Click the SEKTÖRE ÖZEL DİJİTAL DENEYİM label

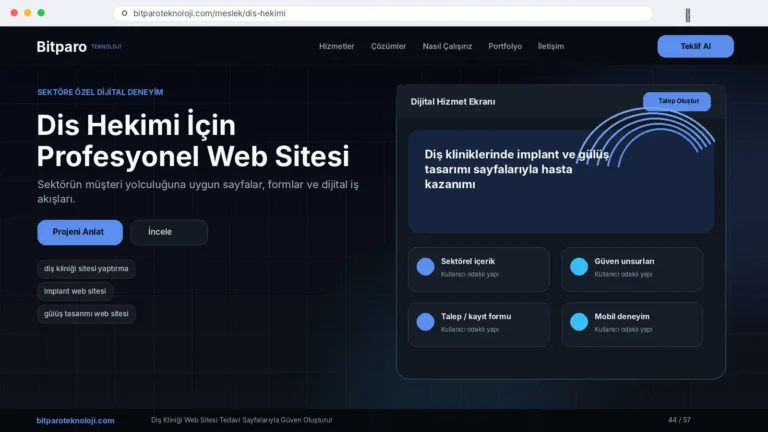(100, 92)
